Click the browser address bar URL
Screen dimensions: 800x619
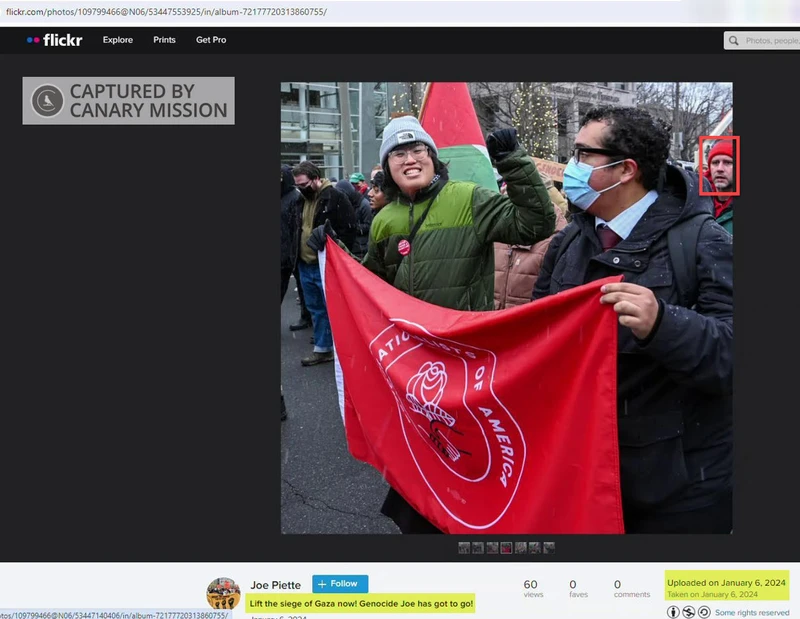[166, 12]
